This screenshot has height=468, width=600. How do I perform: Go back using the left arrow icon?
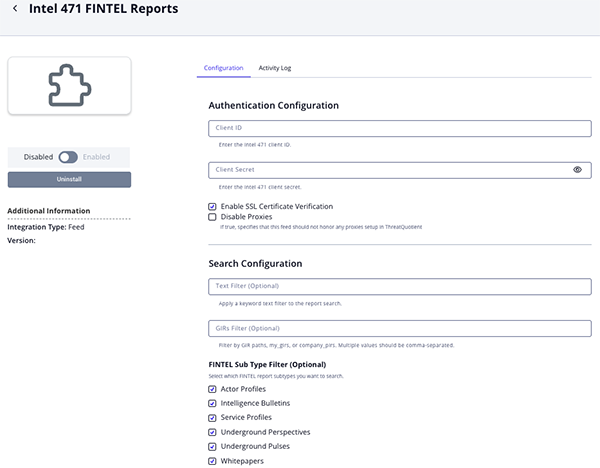[x=15, y=8]
